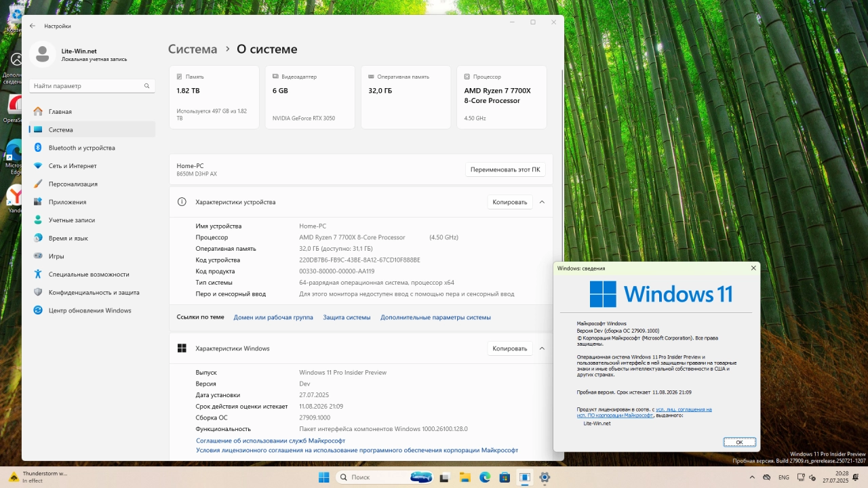Click the person icon for Учетные записи
The image size is (868, 488).
pyautogui.click(x=38, y=220)
